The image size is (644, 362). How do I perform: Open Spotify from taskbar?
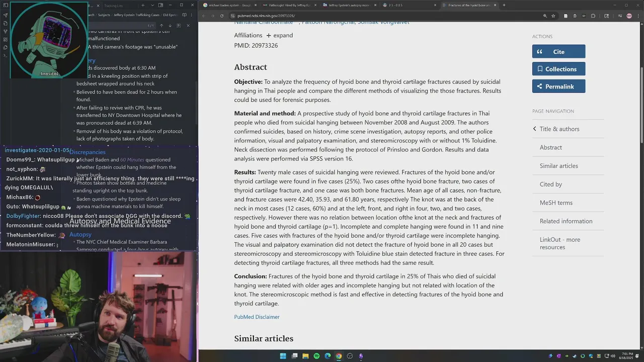click(x=316, y=356)
